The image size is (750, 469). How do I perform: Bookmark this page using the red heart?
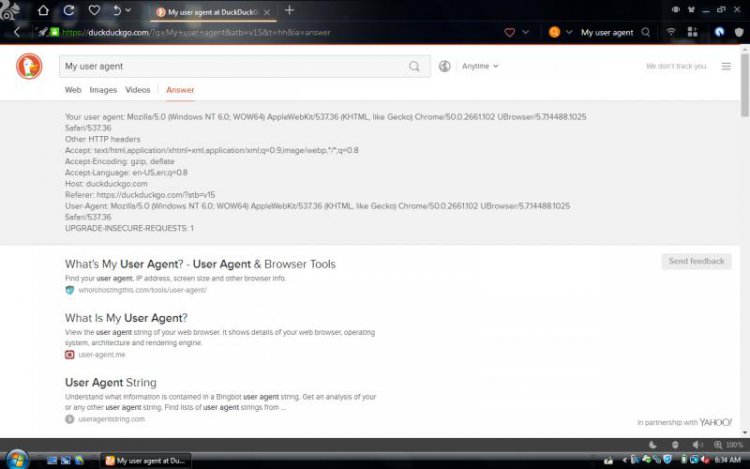click(x=509, y=33)
